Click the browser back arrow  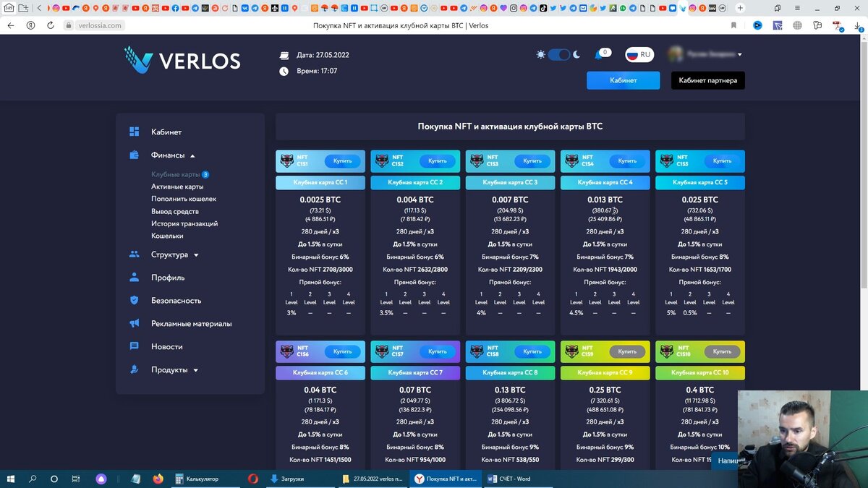click(x=10, y=25)
